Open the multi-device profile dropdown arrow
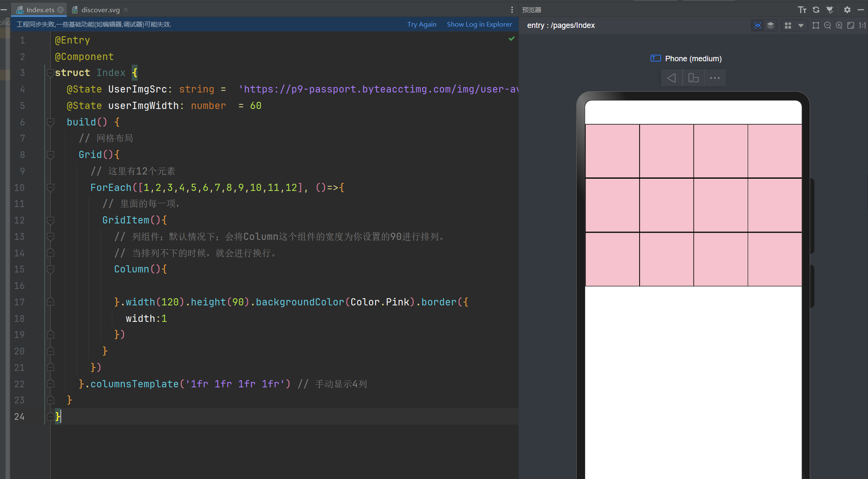Screen dimensions: 868x479 click(801, 25)
